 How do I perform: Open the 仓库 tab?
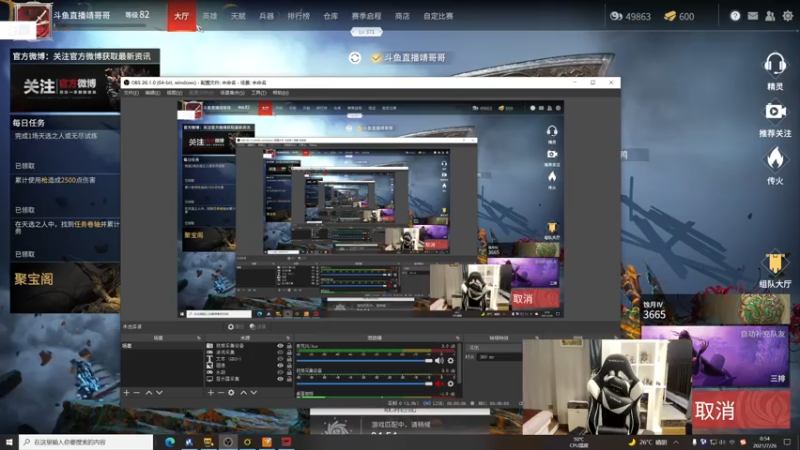coord(331,16)
